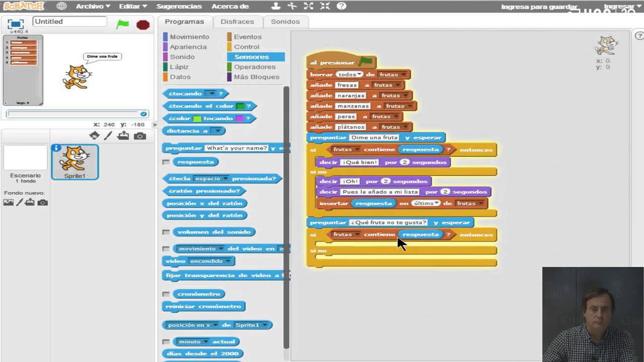Viewport: 644px width, 362px height.
Task: Choose backdrop from library icon
Action: pos(9,202)
